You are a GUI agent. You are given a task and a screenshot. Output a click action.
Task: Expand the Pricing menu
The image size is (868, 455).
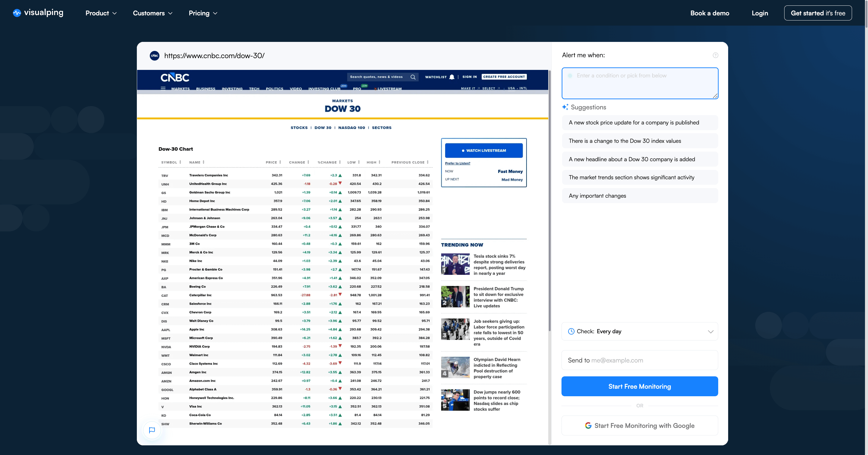coord(203,13)
